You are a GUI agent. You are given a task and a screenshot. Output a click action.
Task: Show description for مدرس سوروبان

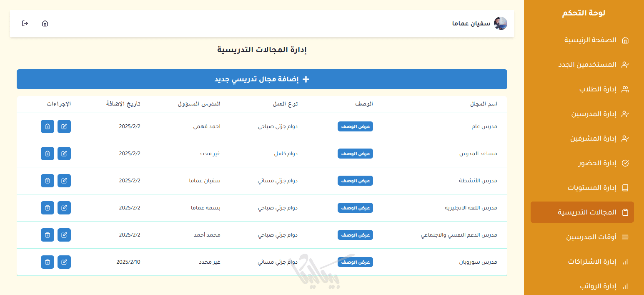pos(355,262)
